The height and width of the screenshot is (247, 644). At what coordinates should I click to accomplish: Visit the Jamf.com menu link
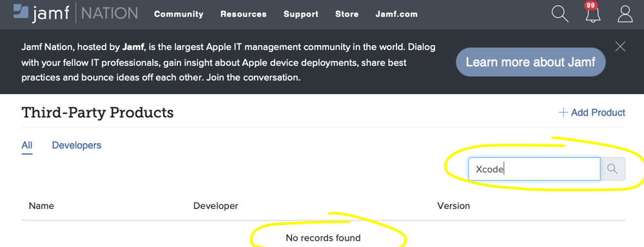tap(396, 14)
